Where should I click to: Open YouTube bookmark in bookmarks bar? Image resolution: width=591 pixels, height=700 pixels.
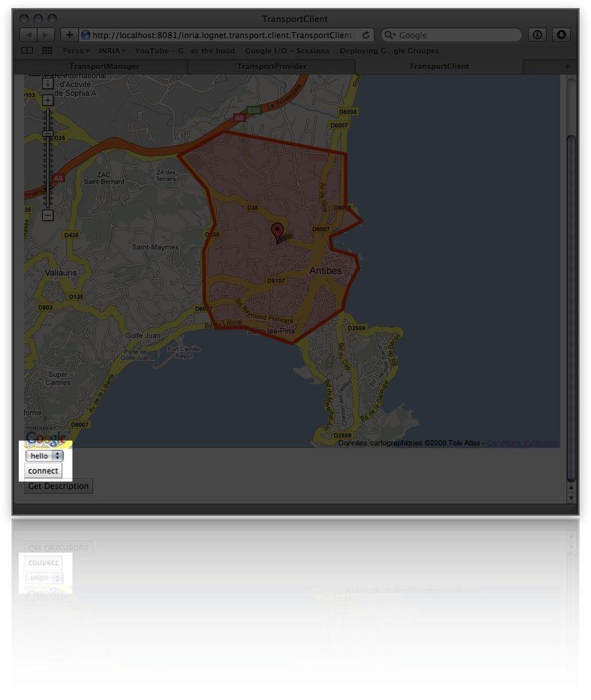click(184, 51)
